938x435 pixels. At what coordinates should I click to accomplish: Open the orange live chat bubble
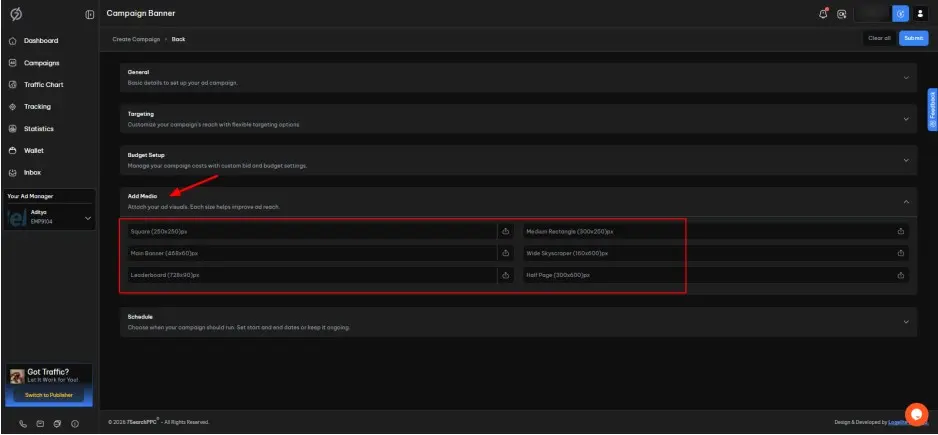click(916, 414)
